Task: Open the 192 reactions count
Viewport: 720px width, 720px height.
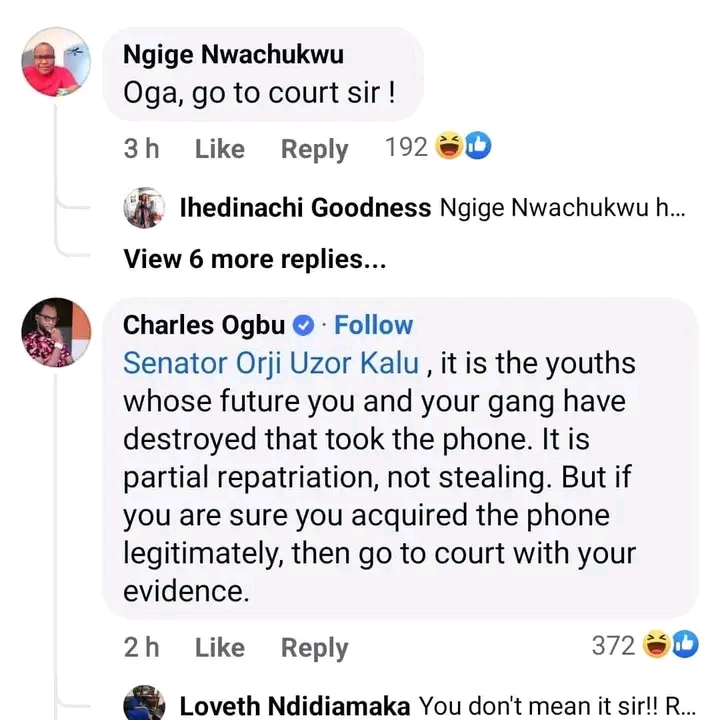Action: coord(406,148)
